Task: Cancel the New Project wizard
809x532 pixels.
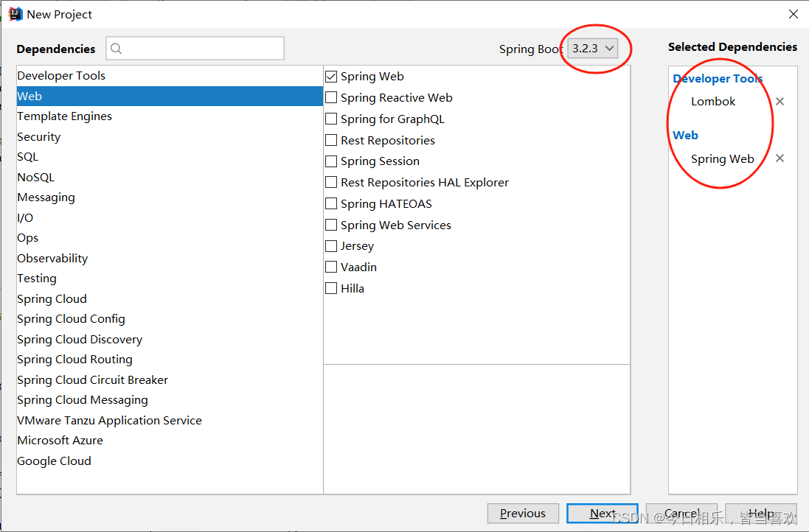Action: (681, 514)
